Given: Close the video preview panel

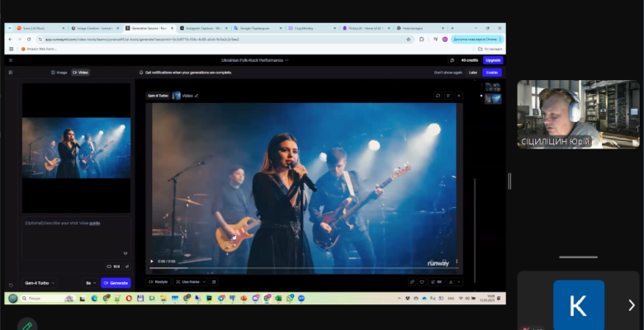Looking at the screenshot, I should [x=459, y=96].
